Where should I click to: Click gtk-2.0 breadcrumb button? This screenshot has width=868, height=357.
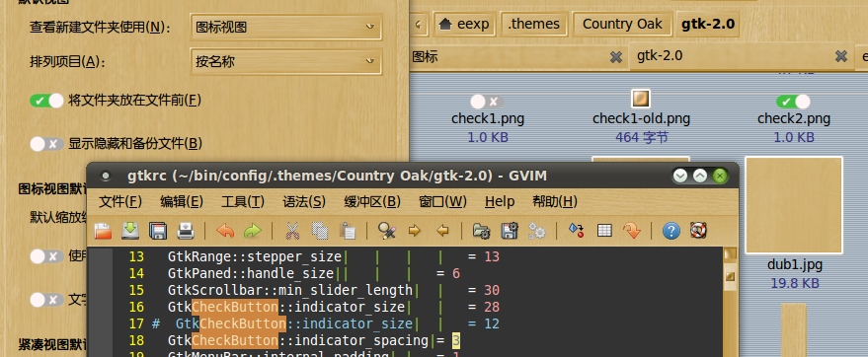tap(708, 25)
